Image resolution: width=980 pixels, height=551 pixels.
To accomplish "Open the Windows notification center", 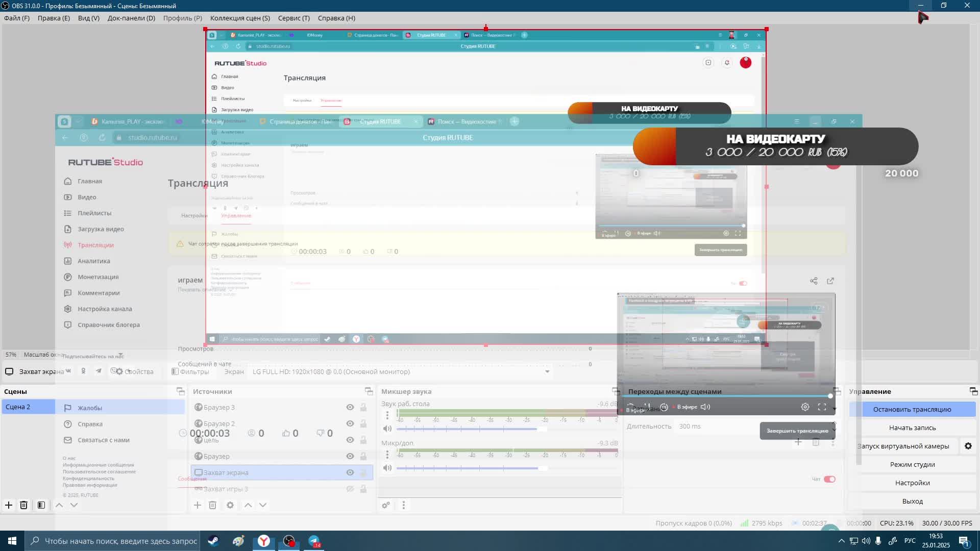I will tap(964, 541).
